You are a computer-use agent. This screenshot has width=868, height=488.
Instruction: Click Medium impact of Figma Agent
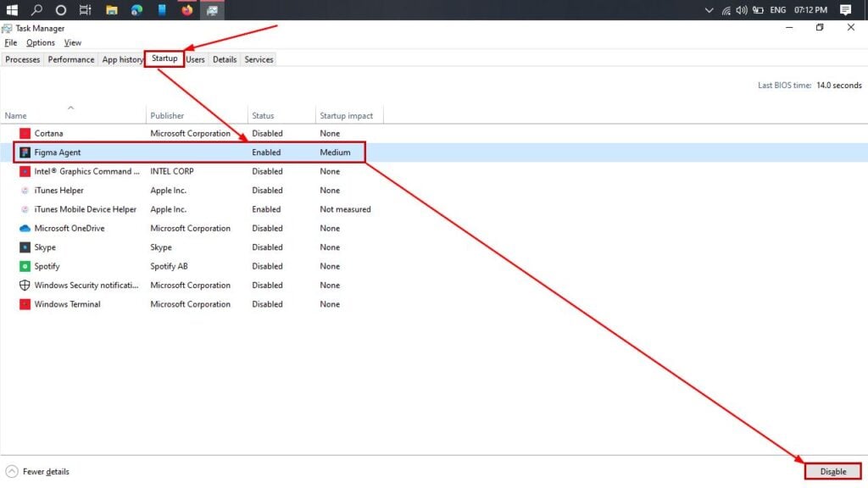(x=335, y=152)
